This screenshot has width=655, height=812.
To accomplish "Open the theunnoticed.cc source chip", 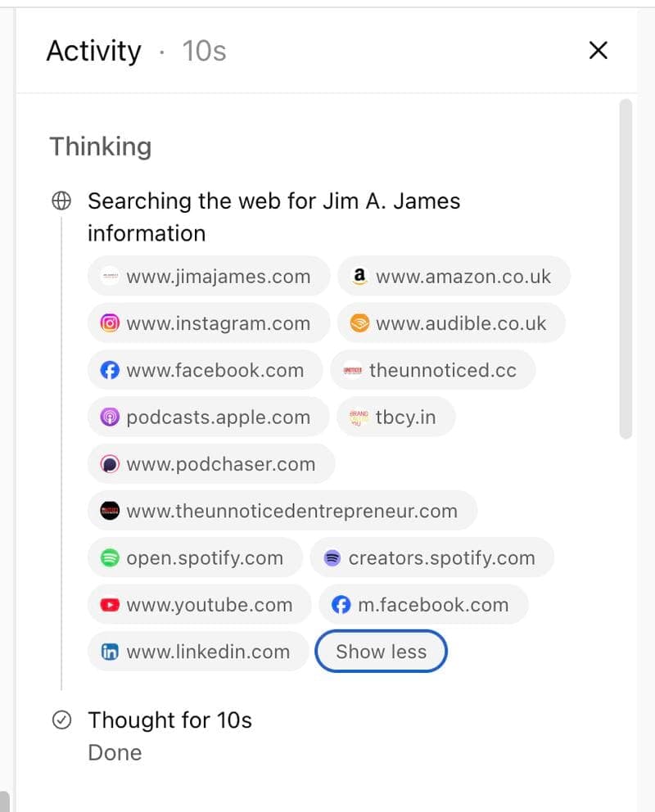I will pos(433,370).
